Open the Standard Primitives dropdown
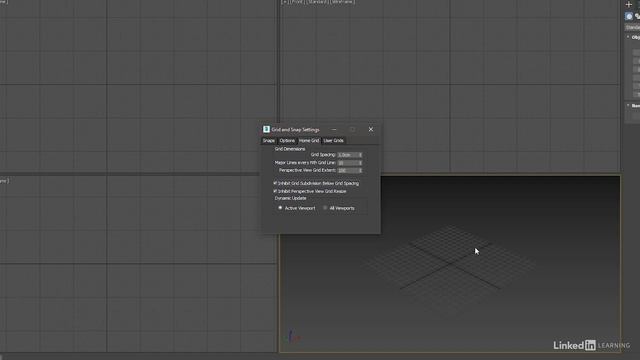640x360 pixels. [x=633, y=27]
